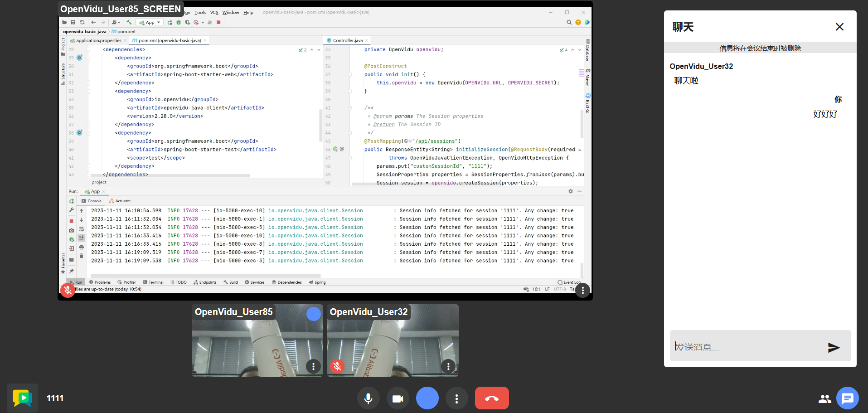Open the TODO tool window
Image resolution: width=868 pixels, height=413 pixels.
(x=179, y=282)
